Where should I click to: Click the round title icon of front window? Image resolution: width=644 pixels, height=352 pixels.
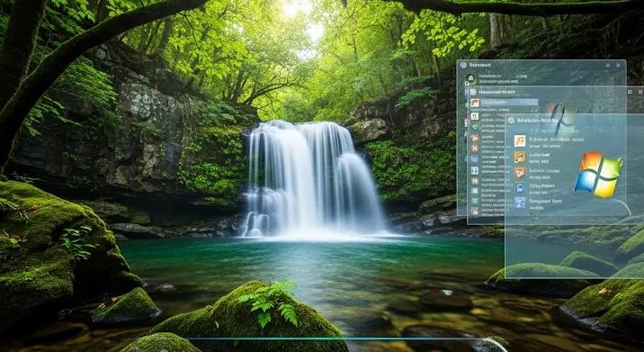pos(511,120)
